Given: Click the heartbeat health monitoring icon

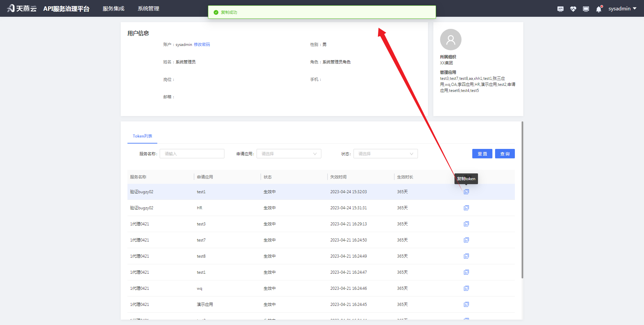Looking at the screenshot, I should coord(573,9).
